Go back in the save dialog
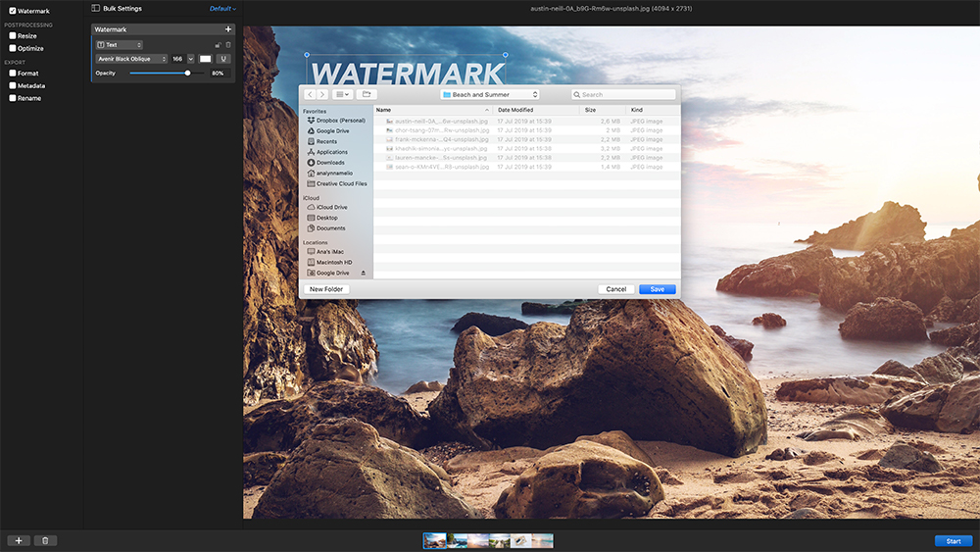This screenshot has height=552, width=980. point(310,94)
